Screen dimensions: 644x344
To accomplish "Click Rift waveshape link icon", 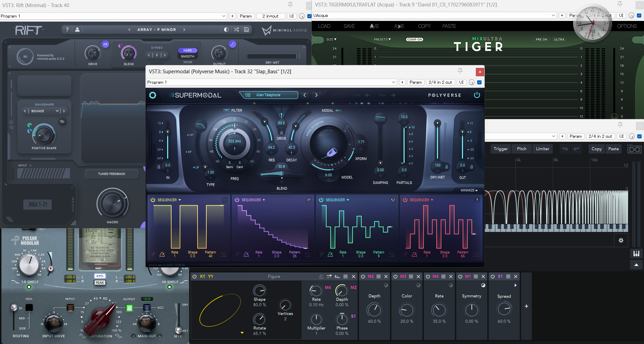I will (x=62, y=122).
